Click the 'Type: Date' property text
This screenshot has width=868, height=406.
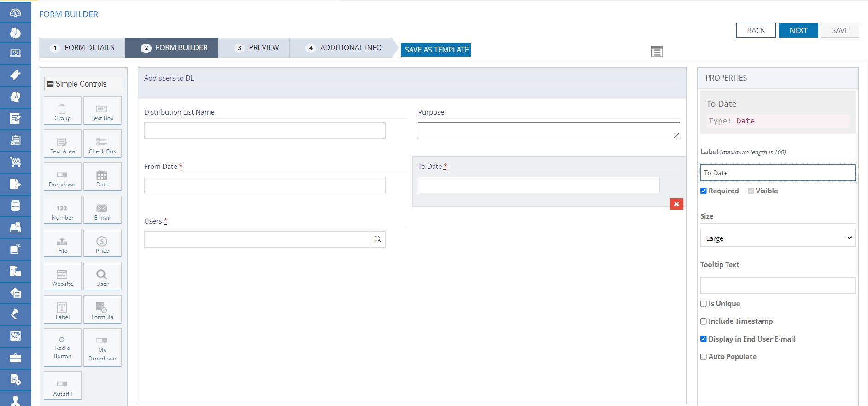pos(732,121)
